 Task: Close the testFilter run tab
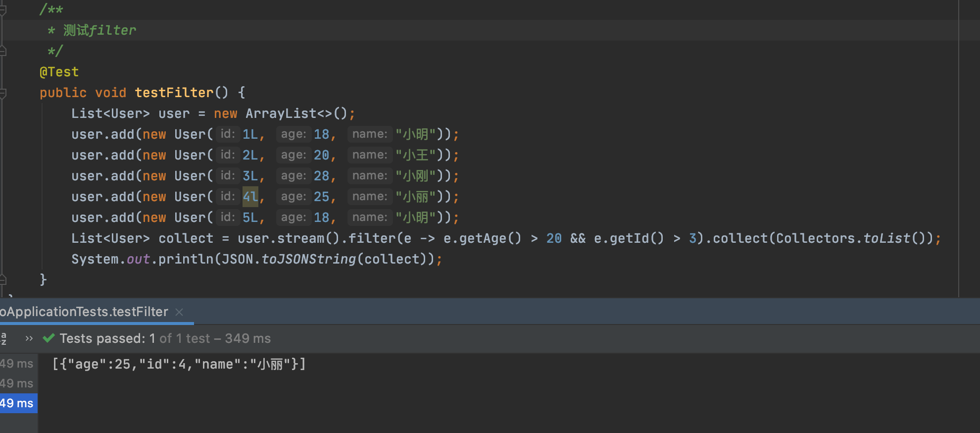point(179,312)
